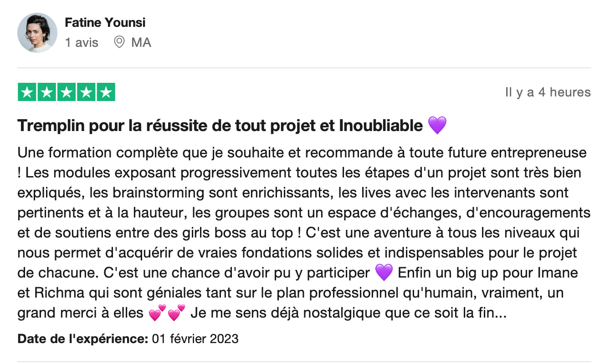Click the 'Date de l'expérience:' label
The image size is (605, 364).
click(83, 339)
